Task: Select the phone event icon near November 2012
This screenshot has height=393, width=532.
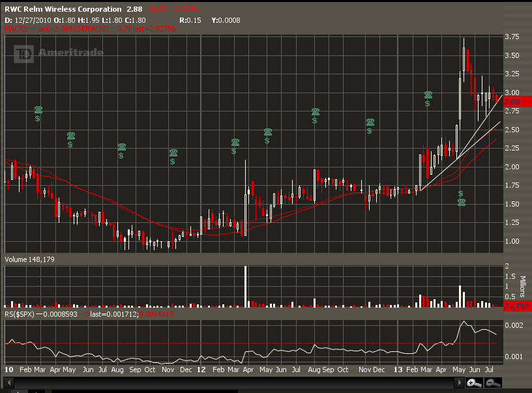Action: (x=370, y=122)
